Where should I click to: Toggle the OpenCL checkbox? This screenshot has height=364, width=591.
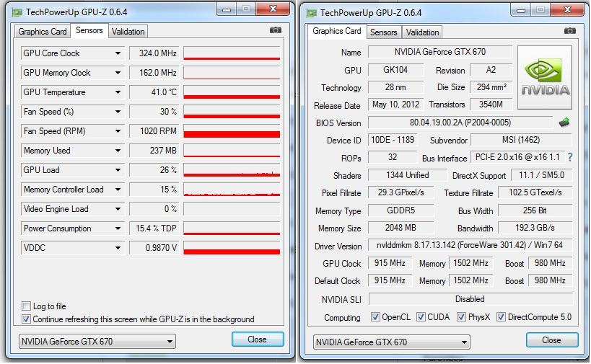point(375,316)
